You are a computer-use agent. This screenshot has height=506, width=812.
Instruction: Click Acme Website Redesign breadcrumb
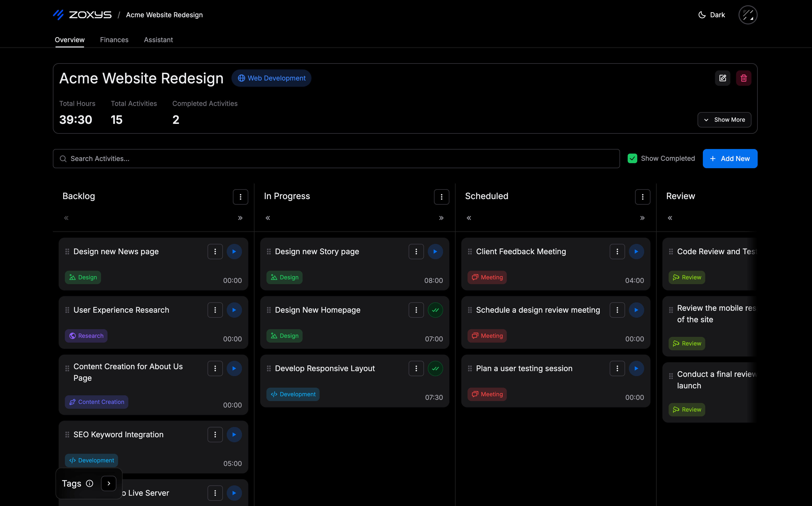[x=164, y=15]
